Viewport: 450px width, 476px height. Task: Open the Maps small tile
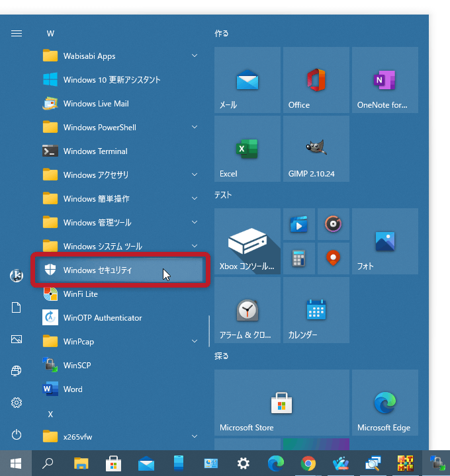pyautogui.click(x=334, y=258)
